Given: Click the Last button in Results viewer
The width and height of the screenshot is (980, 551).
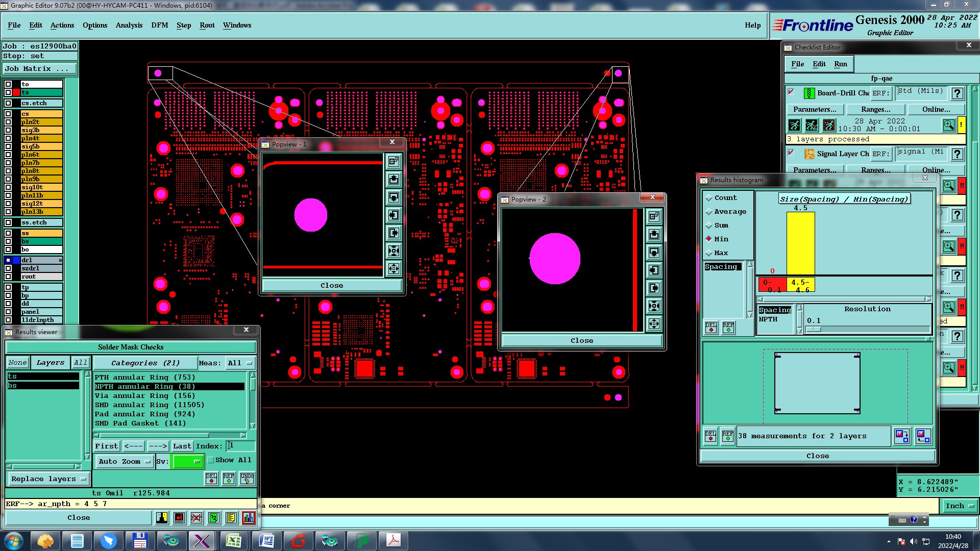Looking at the screenshot, I should 182,446.
